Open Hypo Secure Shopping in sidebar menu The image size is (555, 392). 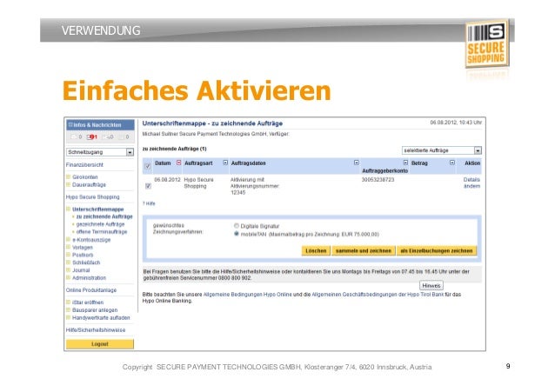tap(93, 197)
